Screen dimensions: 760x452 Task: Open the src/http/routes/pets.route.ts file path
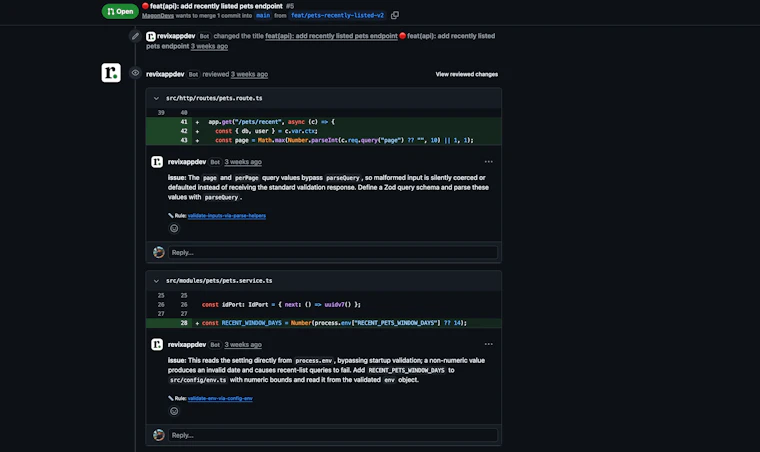click(214, 98)
